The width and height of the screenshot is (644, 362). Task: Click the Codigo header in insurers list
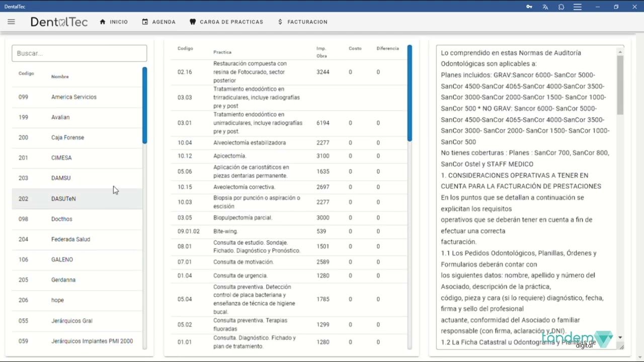click(x=26, y=73)
